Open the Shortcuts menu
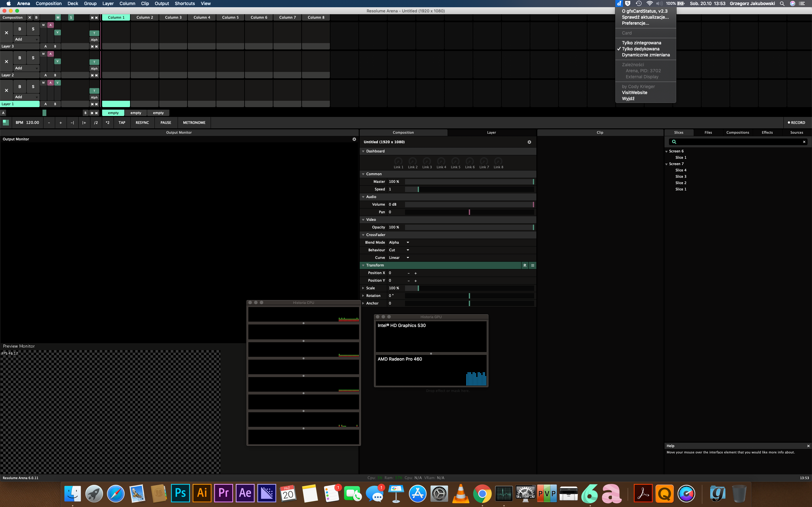812x507 pixels. (185, 3)
